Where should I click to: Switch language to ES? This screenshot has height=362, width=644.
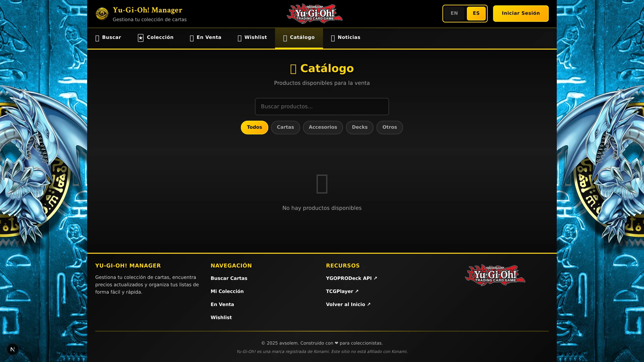[476, 13]
